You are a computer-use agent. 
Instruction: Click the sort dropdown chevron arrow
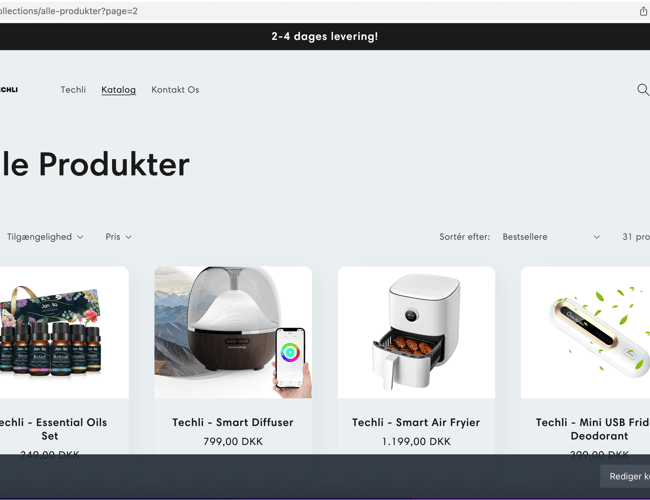[x=596, y=237]
